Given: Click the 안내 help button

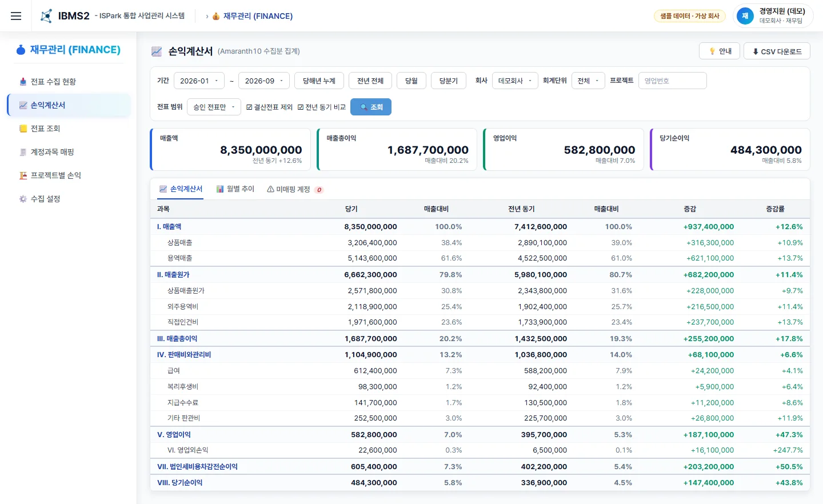Looking at the screenshot, I should tap(720, 51).
